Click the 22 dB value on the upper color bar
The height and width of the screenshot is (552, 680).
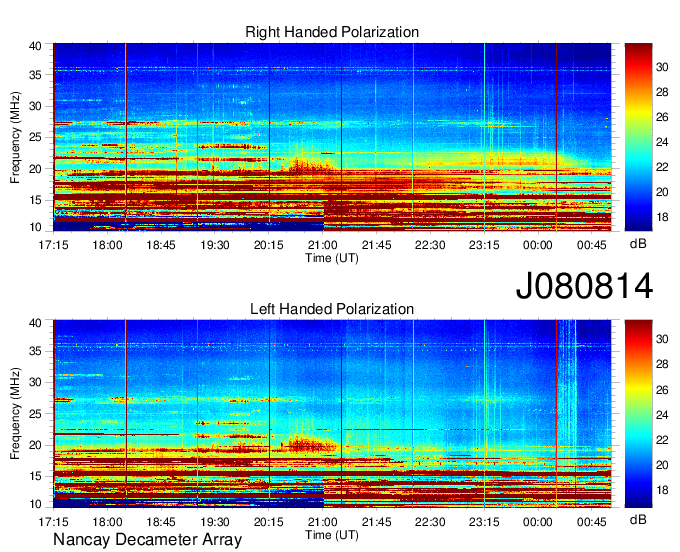point(662,167)
